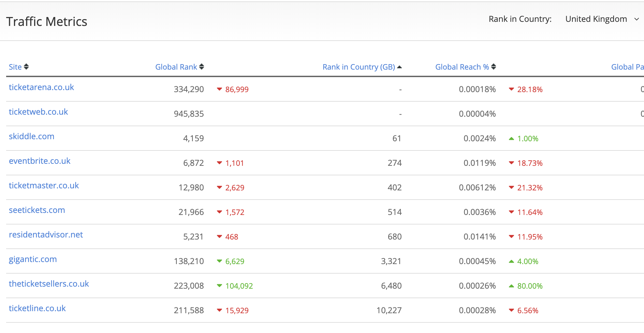This screenshot has height=333, width=644.
Task: Open residentadvisor.net in the table
Action: click(x=46, y=235)
